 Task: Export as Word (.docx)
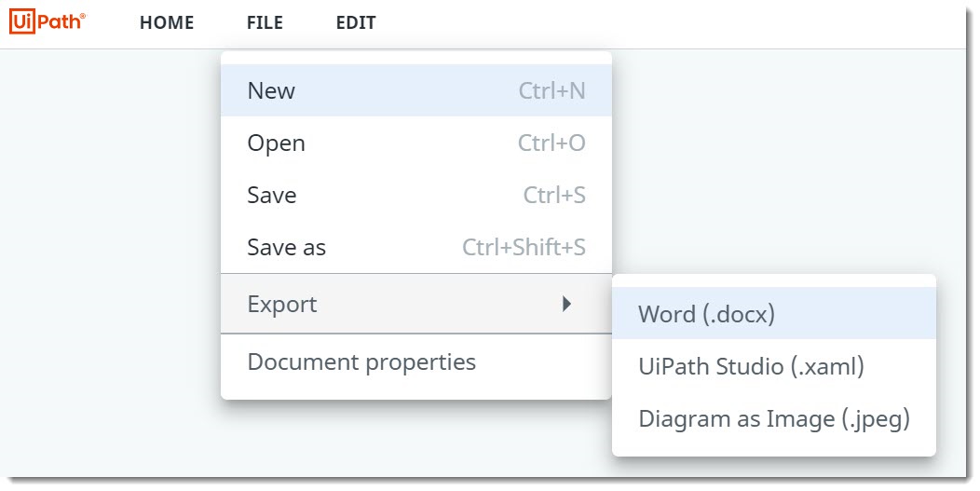click(706, 314)
